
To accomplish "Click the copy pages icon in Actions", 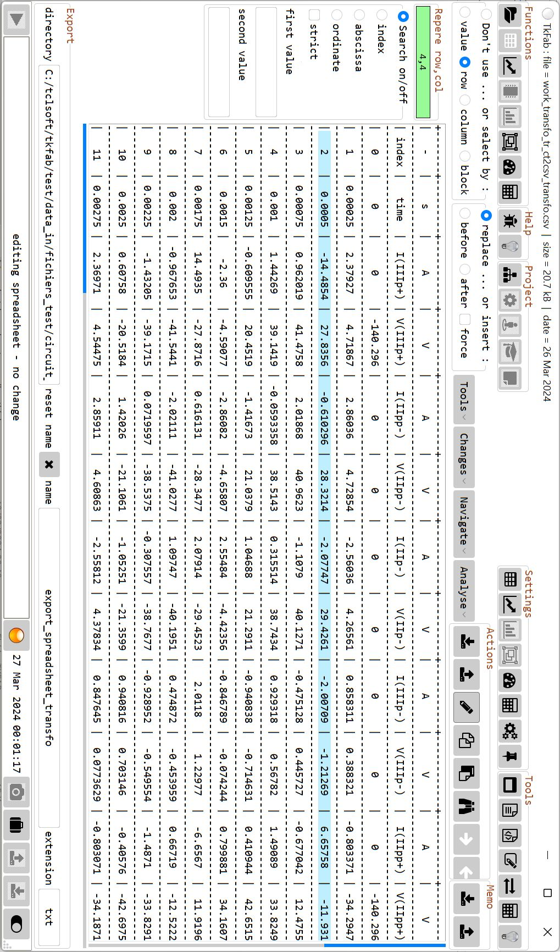I will 467,740.
